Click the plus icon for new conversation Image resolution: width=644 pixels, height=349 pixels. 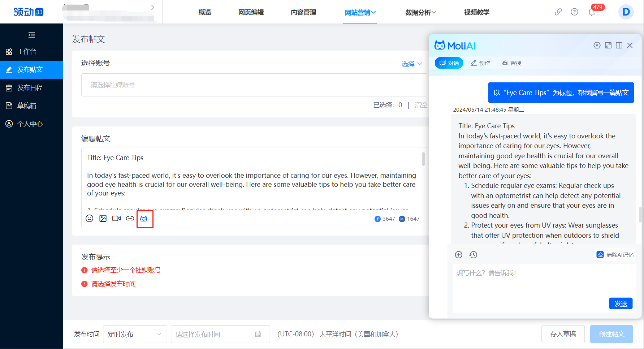pyautogui.click(x=459, y=255)
